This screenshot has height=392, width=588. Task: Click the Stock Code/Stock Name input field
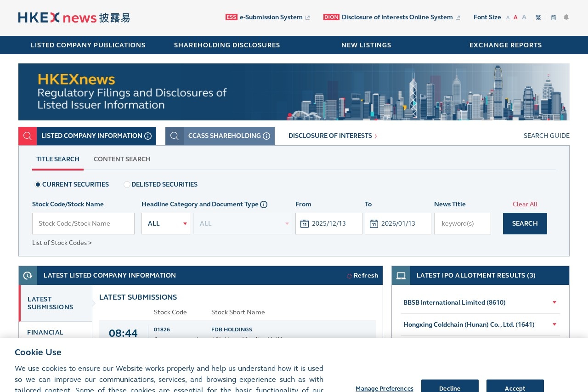[83, 224]
